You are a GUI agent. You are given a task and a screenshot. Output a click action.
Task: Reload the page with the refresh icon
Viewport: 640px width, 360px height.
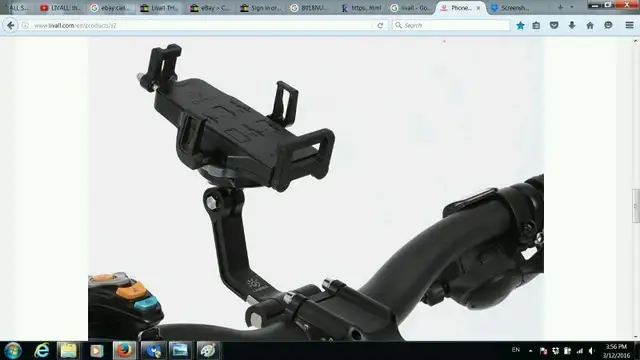(380, 25)
